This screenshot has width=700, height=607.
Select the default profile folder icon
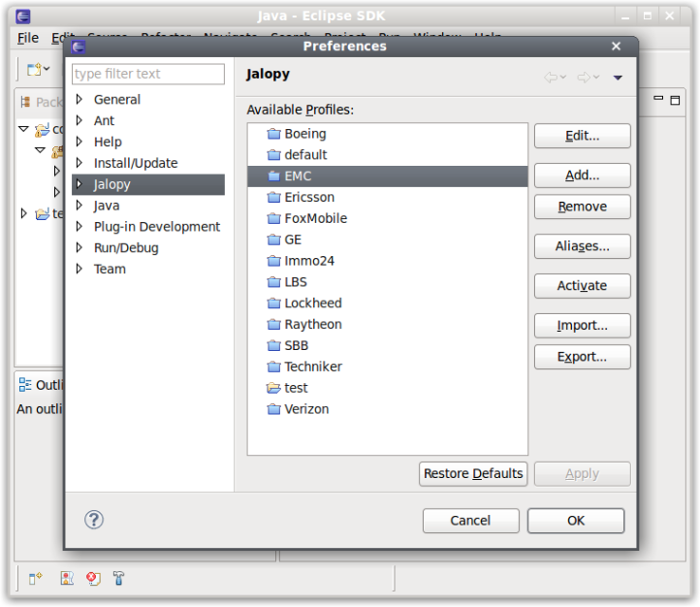tap(273, 155)
